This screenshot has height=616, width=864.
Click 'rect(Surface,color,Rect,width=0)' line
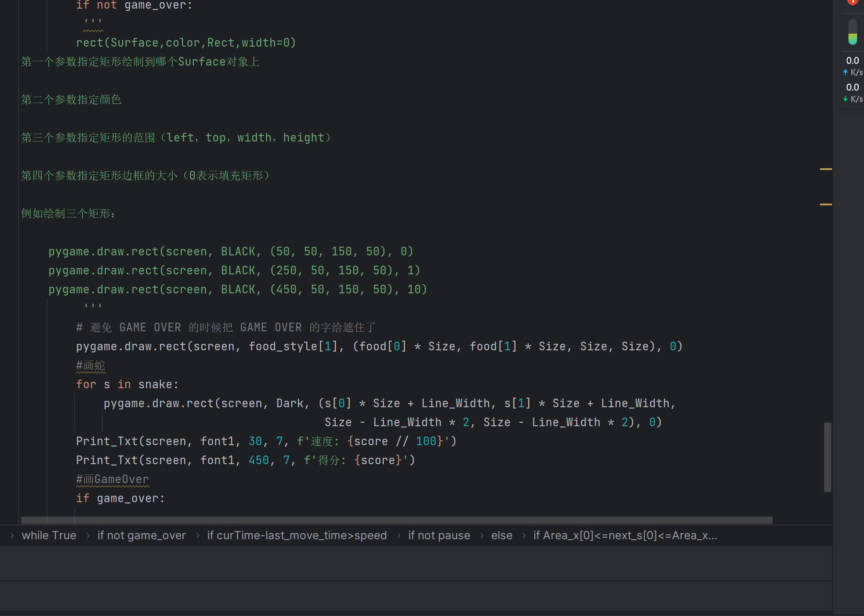[x=186, y=43]
